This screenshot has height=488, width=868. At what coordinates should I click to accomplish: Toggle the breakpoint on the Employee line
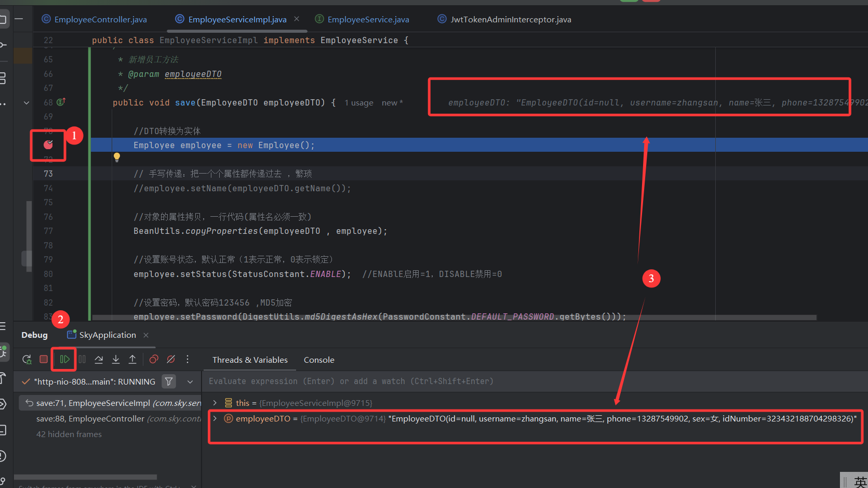coord(48,144)
